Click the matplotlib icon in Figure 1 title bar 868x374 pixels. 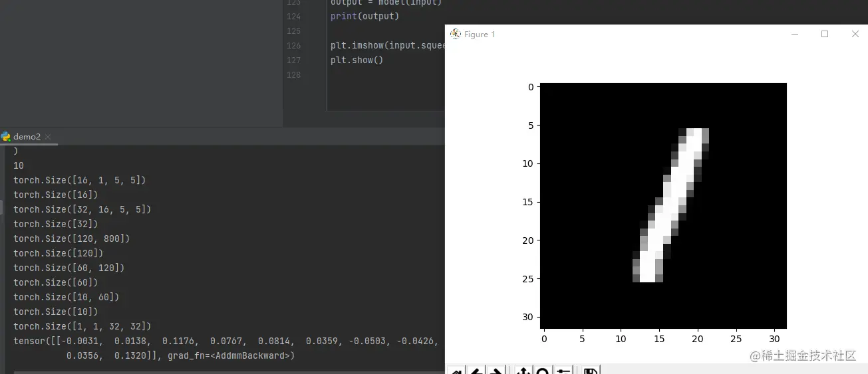456,34
